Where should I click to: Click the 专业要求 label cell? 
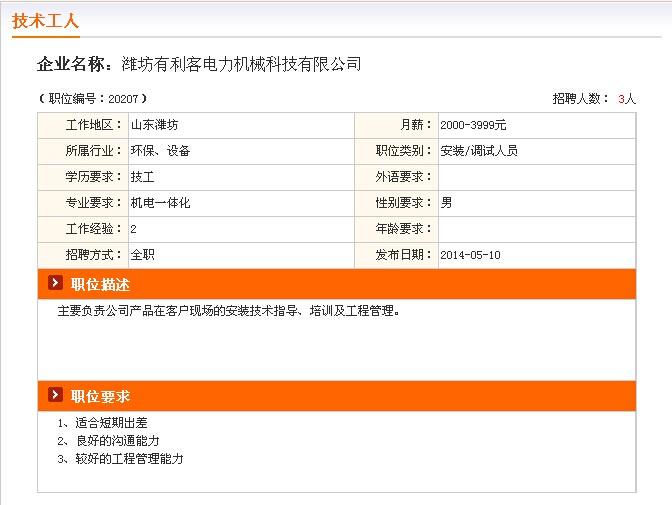pos(83,203)
